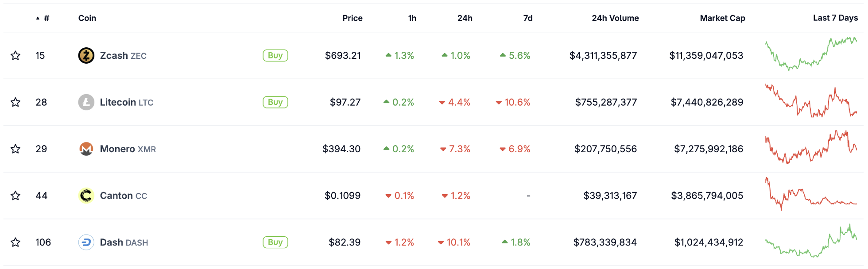Click the Monero coin logo
The image size is (868, 269).
(x=86, y=149)
